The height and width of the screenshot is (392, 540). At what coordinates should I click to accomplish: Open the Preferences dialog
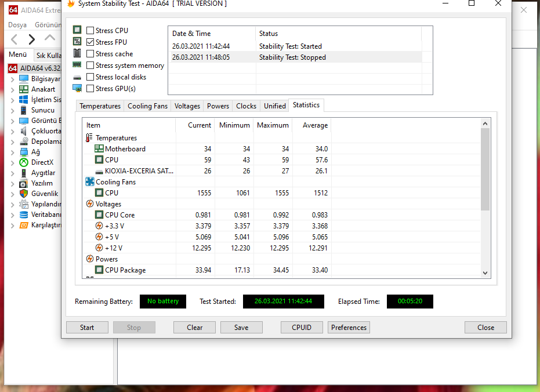pos(349,327)
